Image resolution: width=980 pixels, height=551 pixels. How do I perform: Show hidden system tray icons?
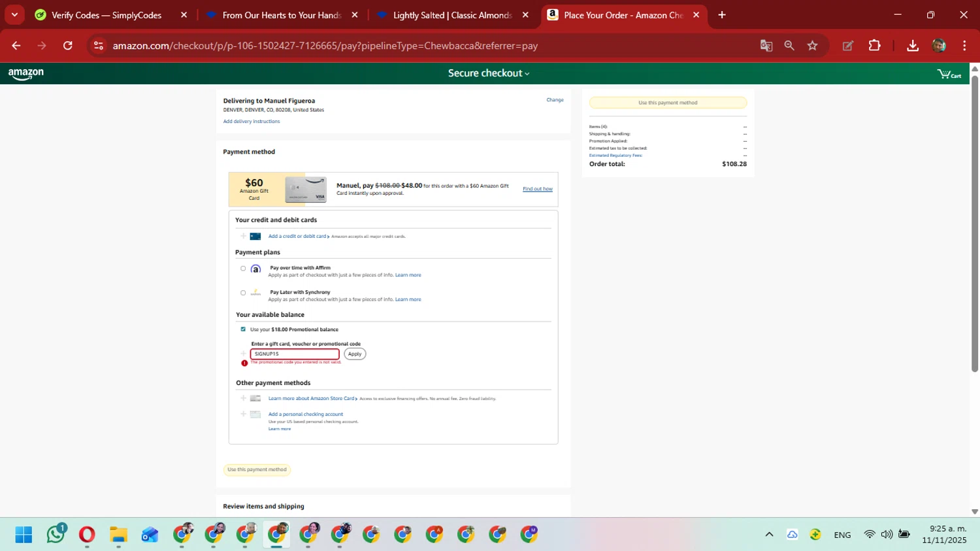(769, 535)
